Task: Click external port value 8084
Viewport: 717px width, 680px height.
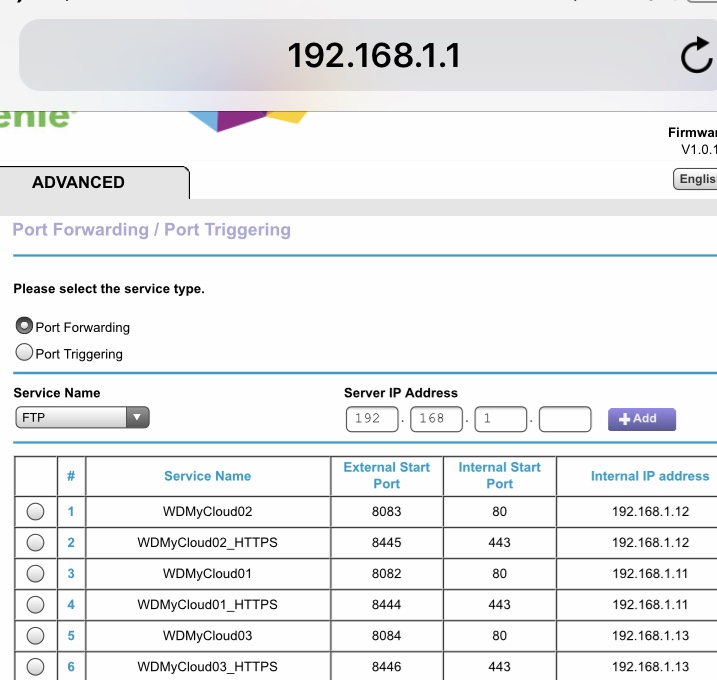Action: click(x=386, y=636)
